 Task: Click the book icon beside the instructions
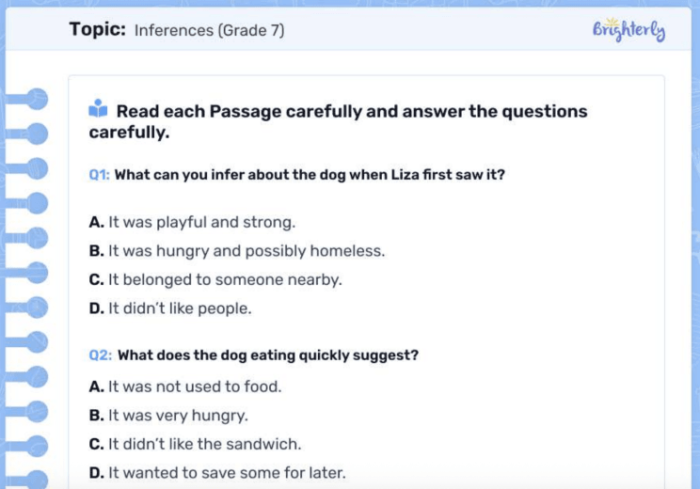[x=98, y=110]
